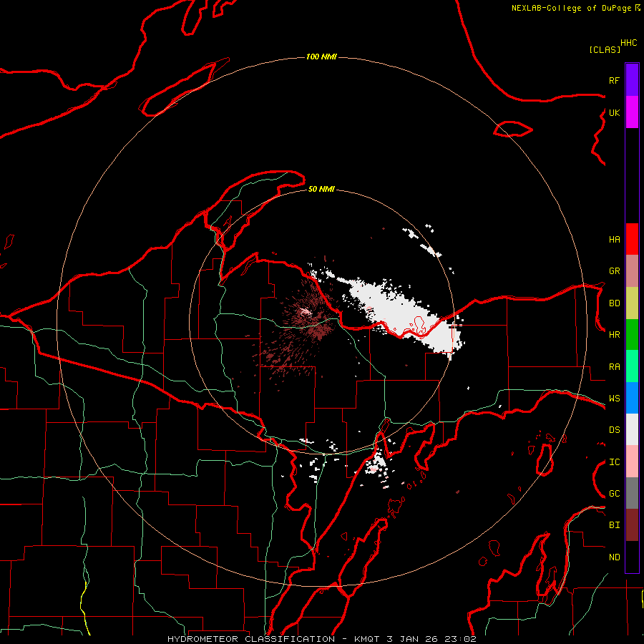This screenshot has height=644, width=644.
Task: Select the 'HR' legend label
Action: 614,335
